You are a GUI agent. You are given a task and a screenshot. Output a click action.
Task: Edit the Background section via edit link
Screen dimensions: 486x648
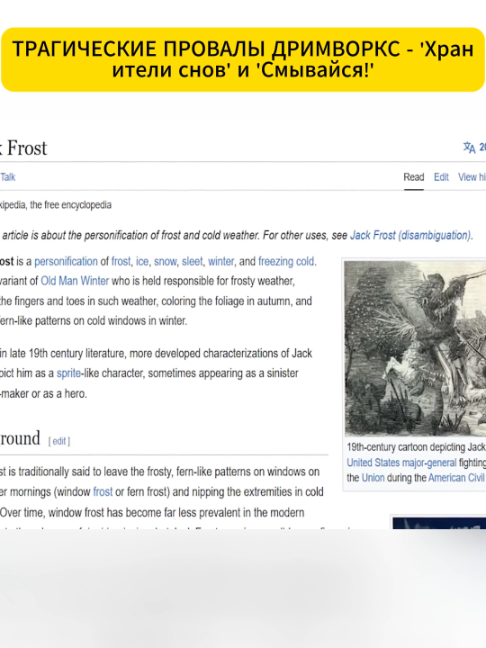click(x=59, y=441)
